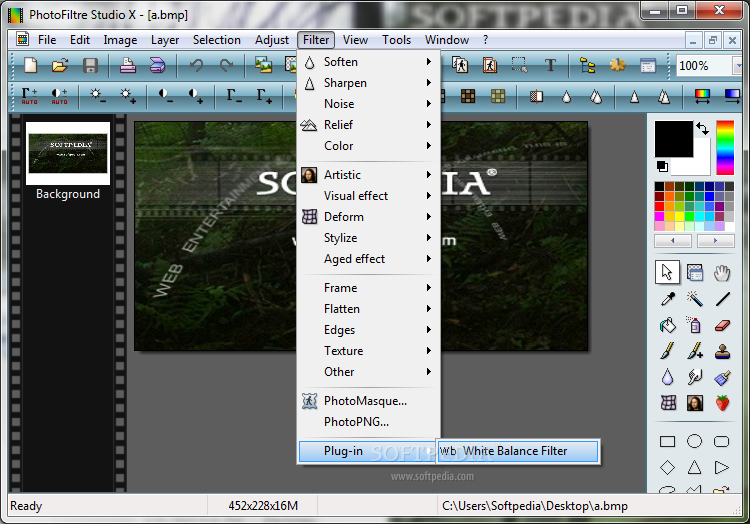Viewport: 750px width, 524px height.
Task: Open the zoom percentage dropdown
Action: point(739,66)
